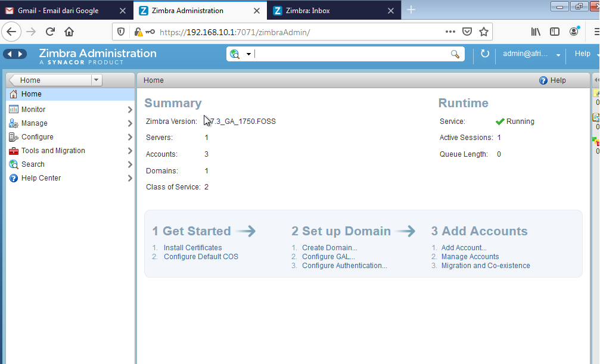
Task: Open Manage Accounts link
Action: (470, 256)
